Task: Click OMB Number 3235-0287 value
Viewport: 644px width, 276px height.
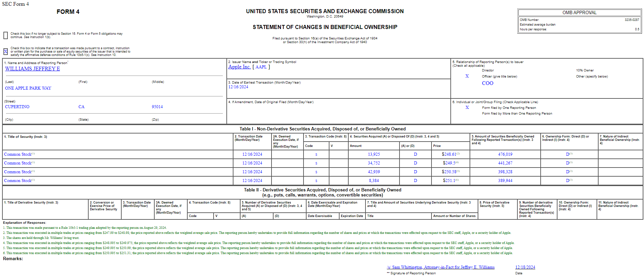Action: (x=632, y=20)
